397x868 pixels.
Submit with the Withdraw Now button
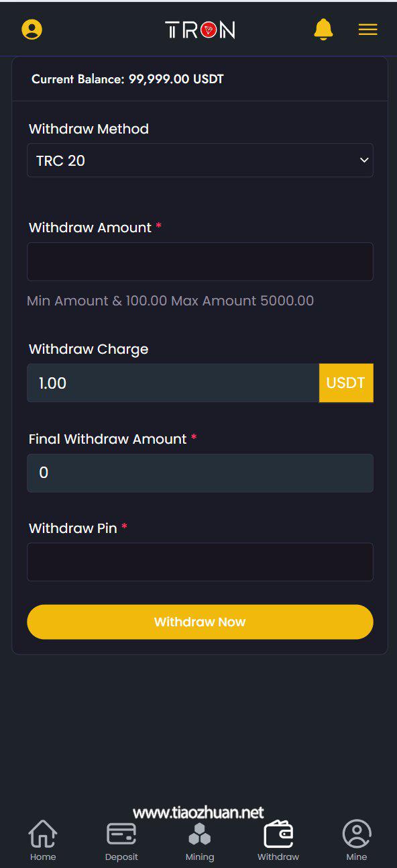coord(200,622)
